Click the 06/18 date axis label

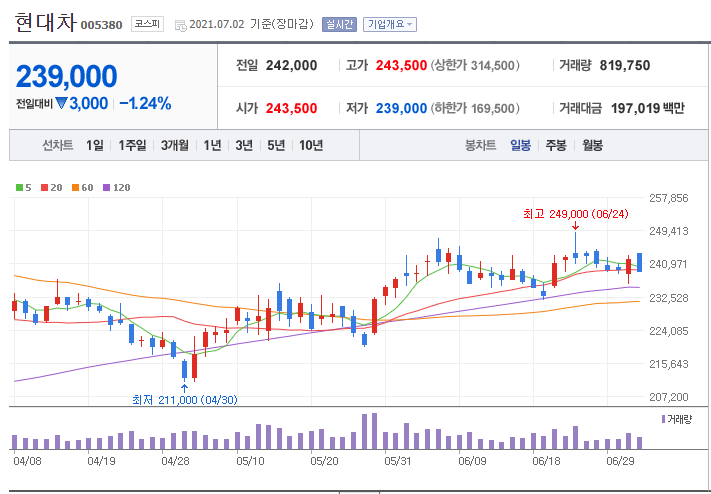coord(546,462)
